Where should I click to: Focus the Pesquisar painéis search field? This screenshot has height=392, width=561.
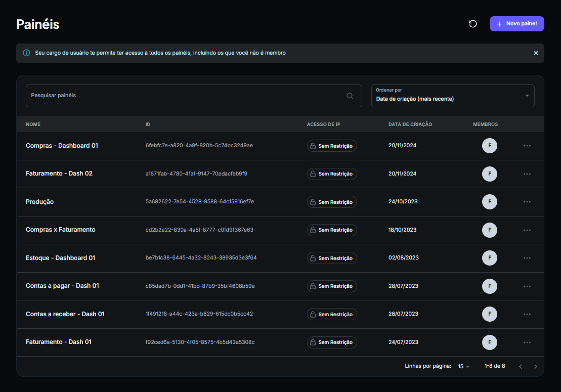194,96
